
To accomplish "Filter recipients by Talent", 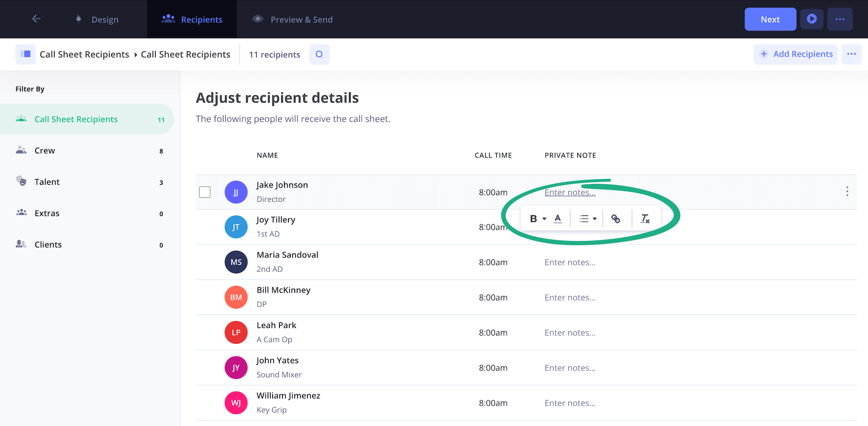I will [x=47, y=182].
